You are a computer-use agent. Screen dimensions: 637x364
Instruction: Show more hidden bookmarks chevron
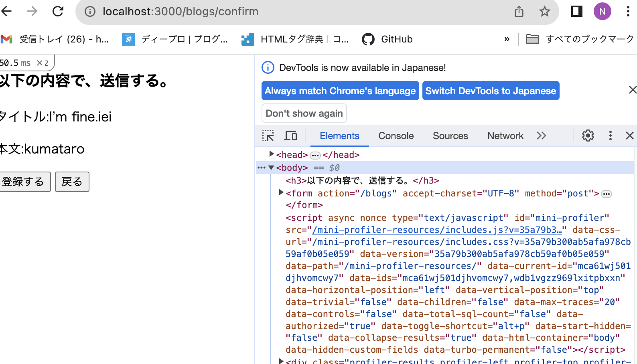click(507, 39)
